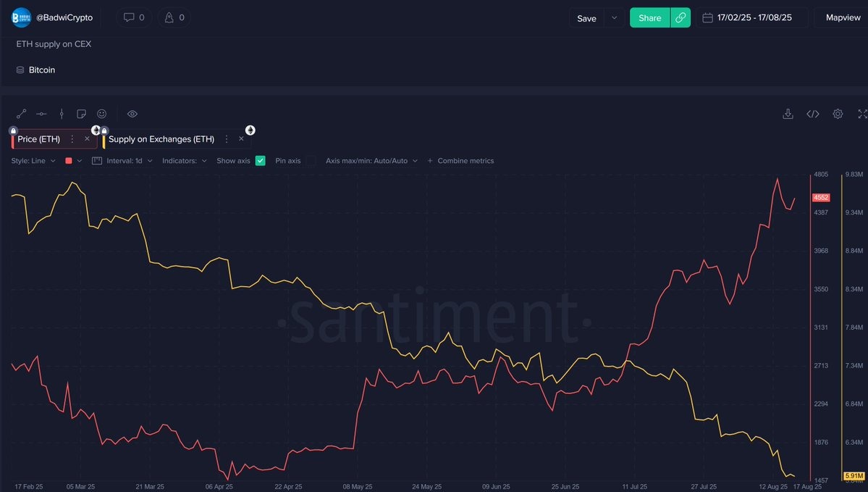Image resolution: width=868 pixels, height=492 pixels.
Task: Open the 17/02/25 - 17/08/25 date range picker
Action: tap(752, 18)
